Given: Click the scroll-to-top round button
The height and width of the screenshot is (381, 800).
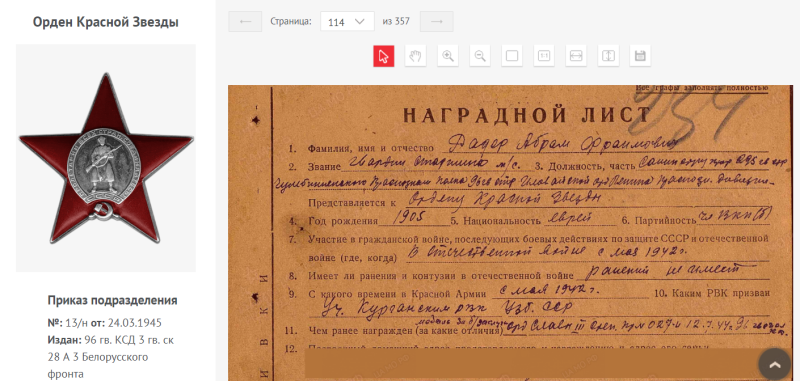Looking at the screenshot, I should [x=774, y=364].
